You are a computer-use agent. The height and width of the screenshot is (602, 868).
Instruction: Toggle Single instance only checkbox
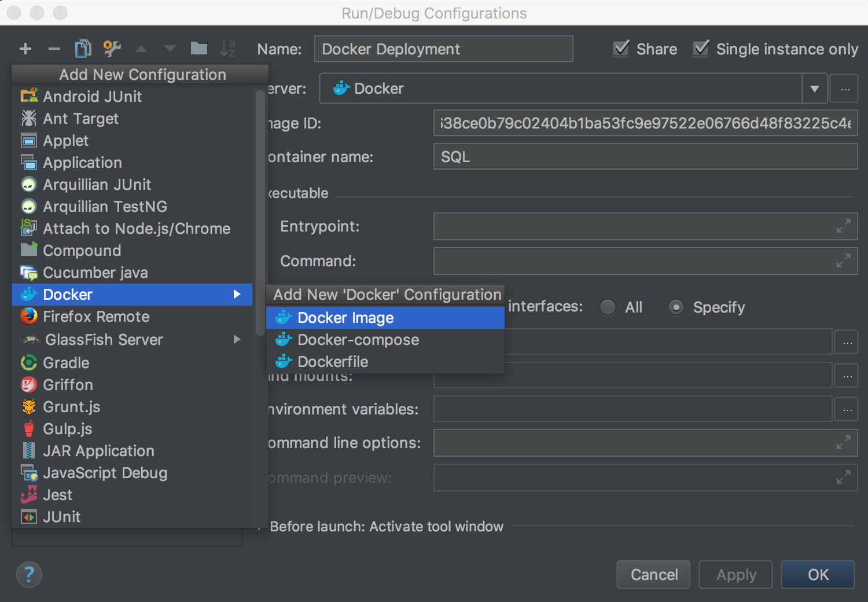[x=701, y=49]
